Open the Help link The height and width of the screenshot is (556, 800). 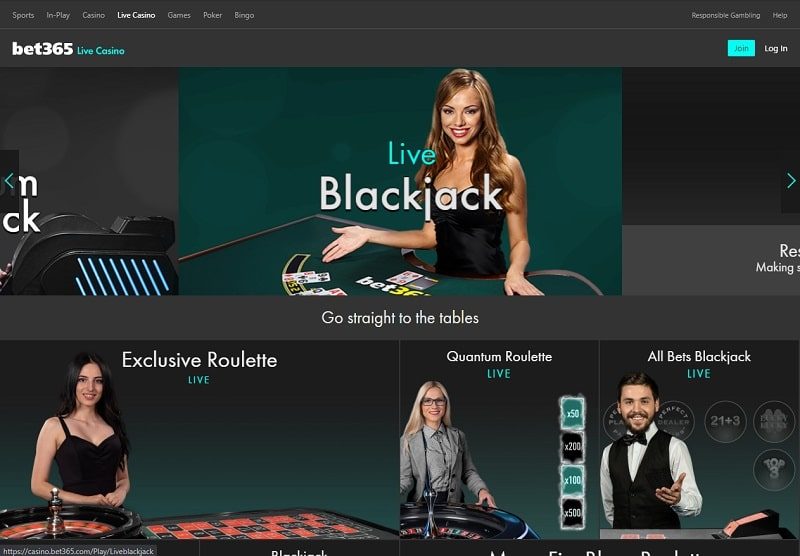coord(780,15)
